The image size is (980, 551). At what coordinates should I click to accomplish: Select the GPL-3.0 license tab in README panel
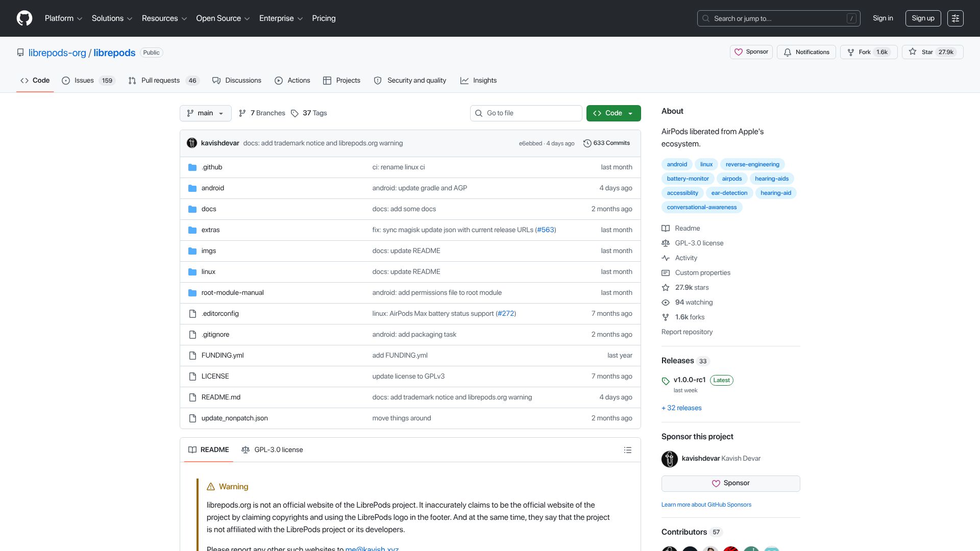pyautogui.click(x=272, y=450)
